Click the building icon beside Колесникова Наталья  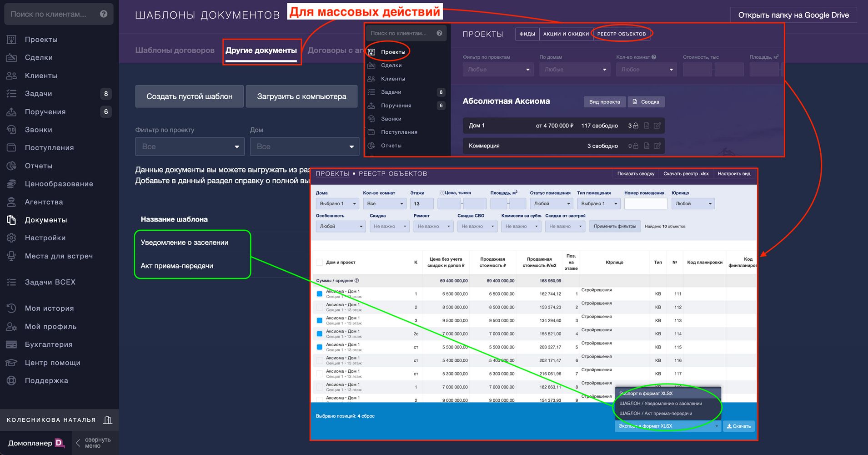(x=108, y=420)
